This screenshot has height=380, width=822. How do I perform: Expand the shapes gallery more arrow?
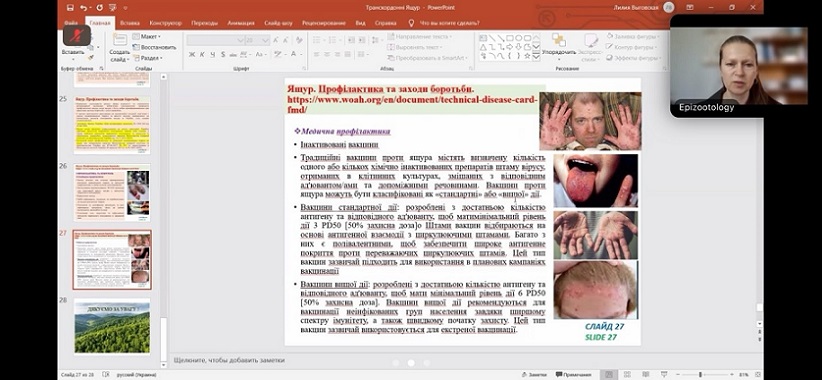[x=536, y=56]
